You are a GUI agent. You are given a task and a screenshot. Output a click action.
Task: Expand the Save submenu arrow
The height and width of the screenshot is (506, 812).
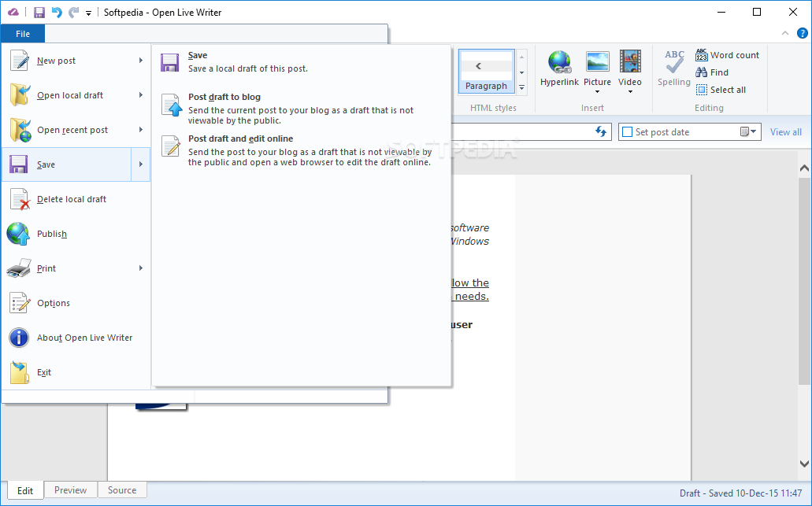[x=141, y=164]
